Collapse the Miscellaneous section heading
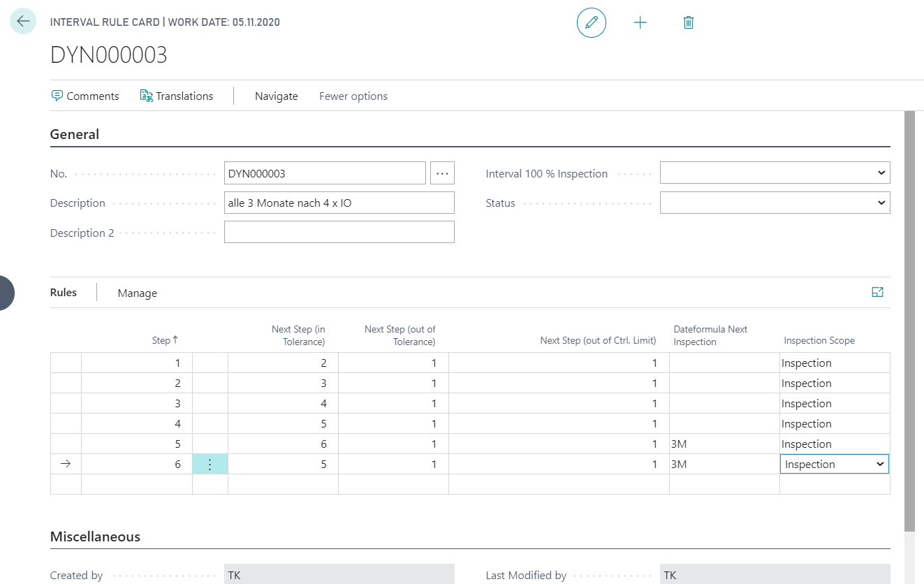 tap(95, 536)
